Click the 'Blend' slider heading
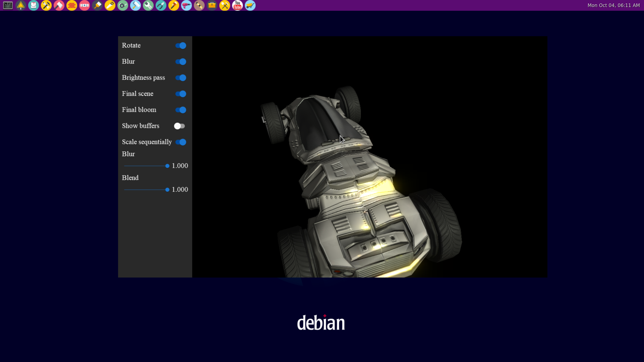This screenshot has width=644, height=362. pos(130,178)
